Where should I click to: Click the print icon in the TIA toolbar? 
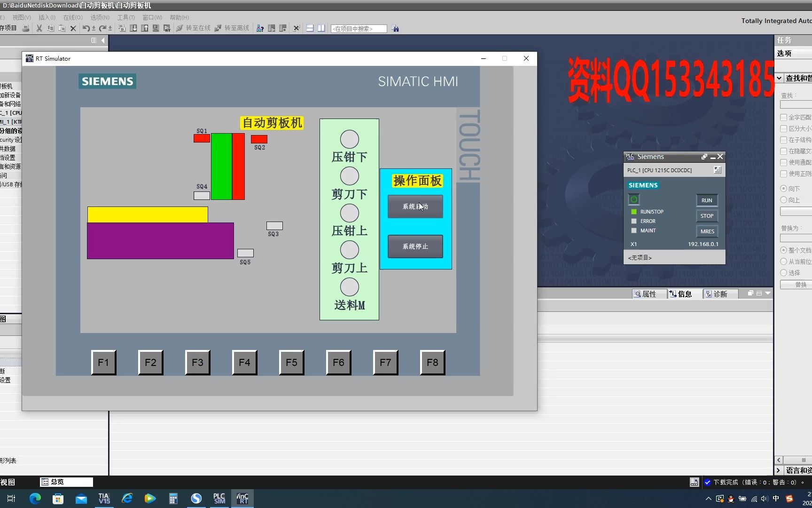click(x=26, y=28)
